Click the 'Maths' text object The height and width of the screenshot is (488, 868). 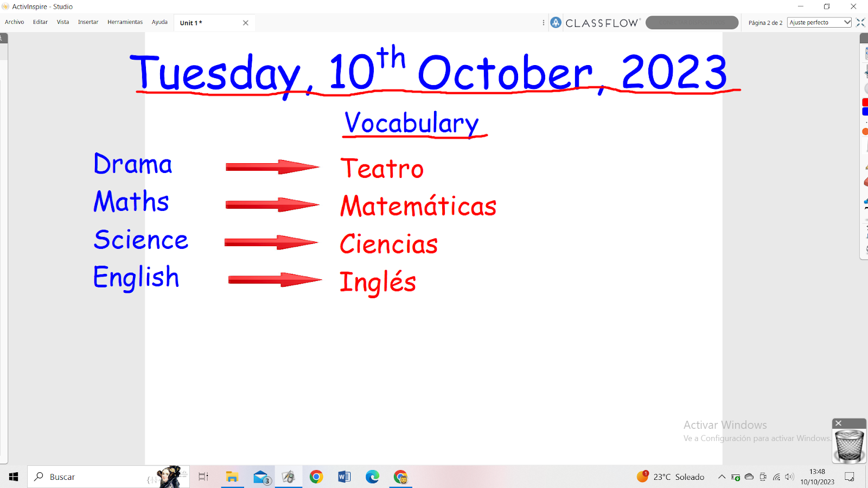pyautogui.click(x=131, y=201)
